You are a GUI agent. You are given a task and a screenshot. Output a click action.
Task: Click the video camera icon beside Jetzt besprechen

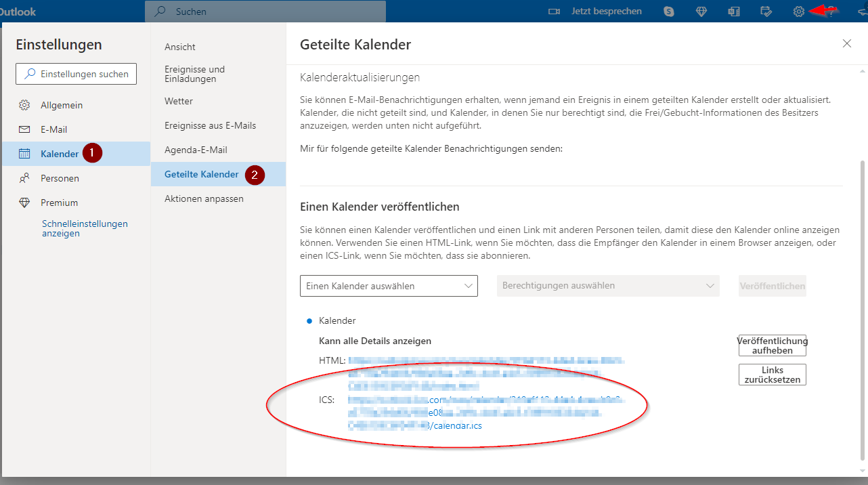pyautogui.click(x=555, y=12)
